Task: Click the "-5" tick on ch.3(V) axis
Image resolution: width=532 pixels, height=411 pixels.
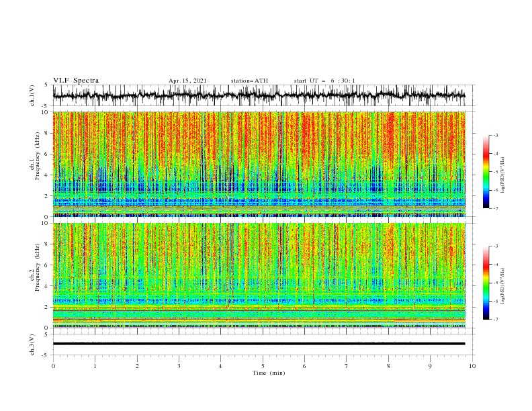Action: click(45, 355)
